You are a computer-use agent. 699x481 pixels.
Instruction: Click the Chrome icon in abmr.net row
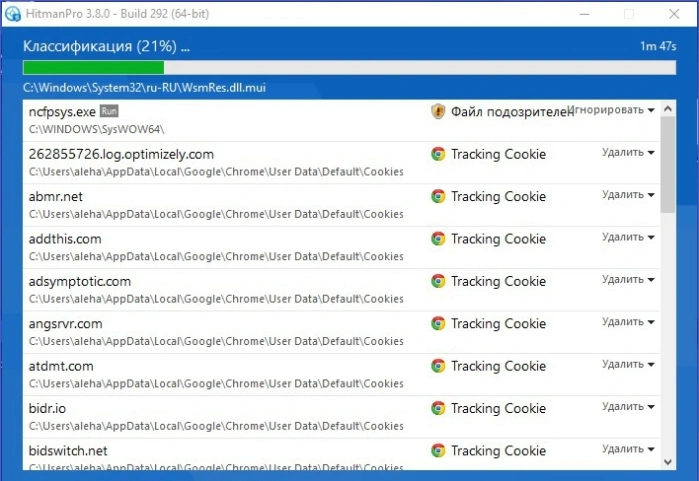pyautogui.click(x=438, y=196)
